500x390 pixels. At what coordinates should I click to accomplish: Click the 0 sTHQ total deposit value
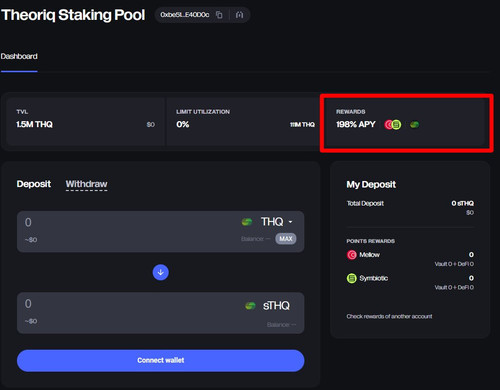tap(462, 203)
